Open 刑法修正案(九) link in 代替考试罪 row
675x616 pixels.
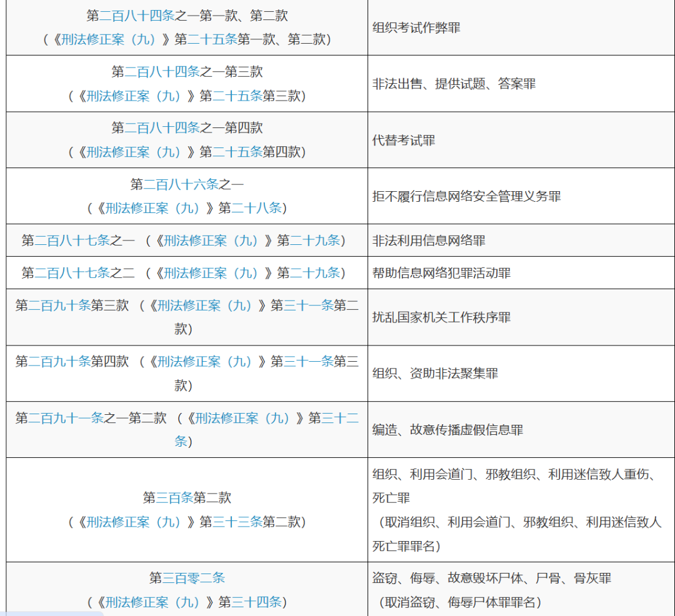[133, 152]
